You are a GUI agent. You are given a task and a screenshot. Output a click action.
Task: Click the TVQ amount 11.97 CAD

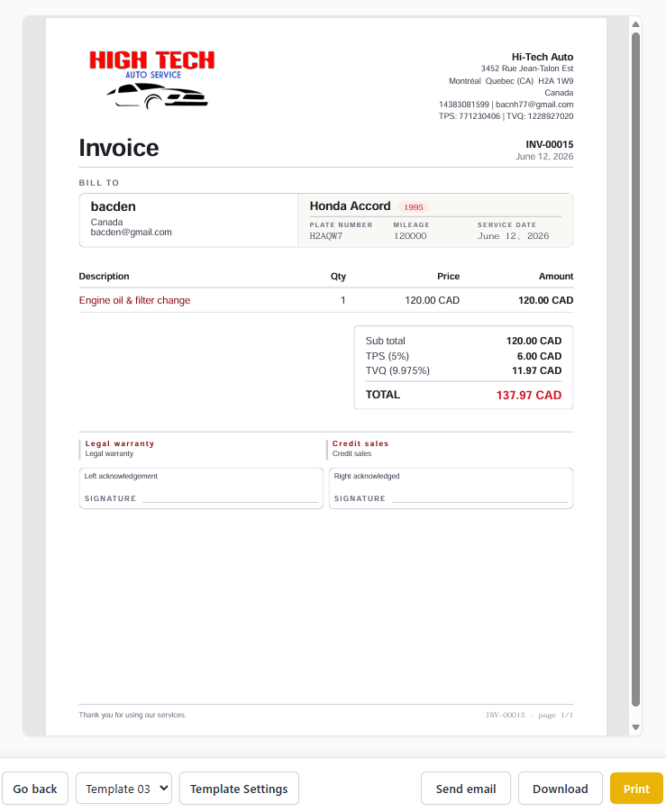coord(536,370)
